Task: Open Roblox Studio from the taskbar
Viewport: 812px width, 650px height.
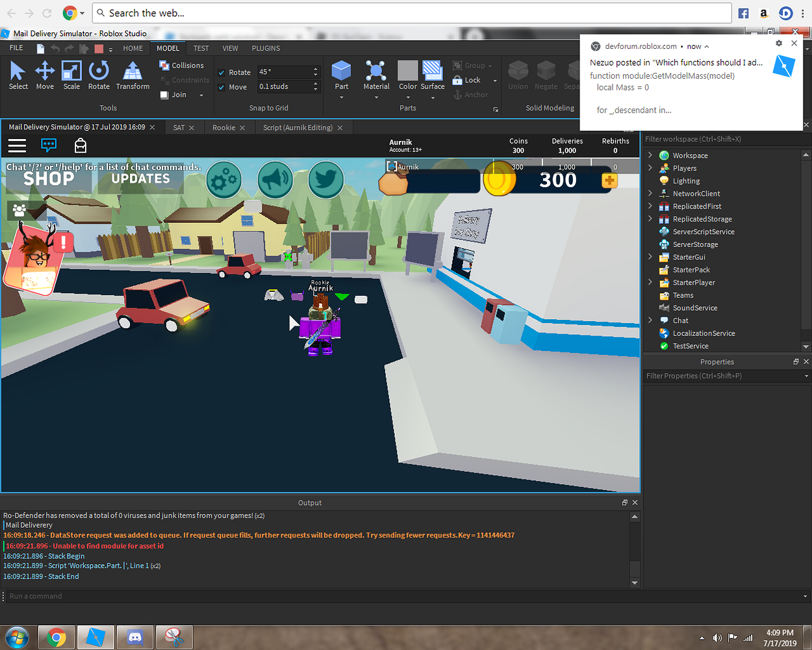Action: point(95,638)
